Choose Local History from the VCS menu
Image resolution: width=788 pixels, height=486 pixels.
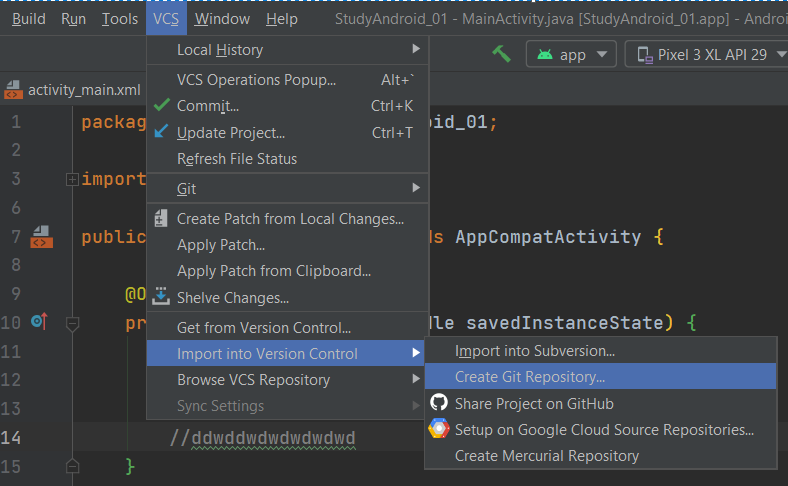tap(287, 50)
